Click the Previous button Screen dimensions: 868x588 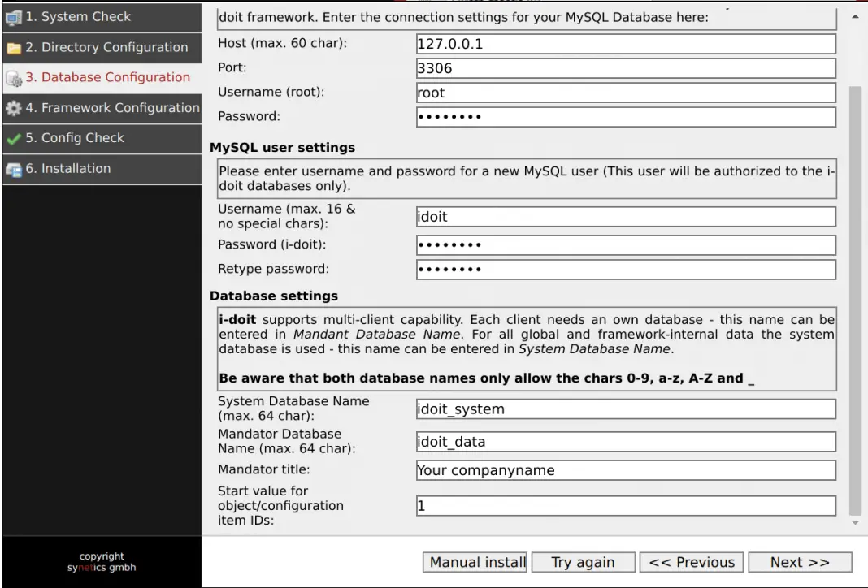click(691, 562)
